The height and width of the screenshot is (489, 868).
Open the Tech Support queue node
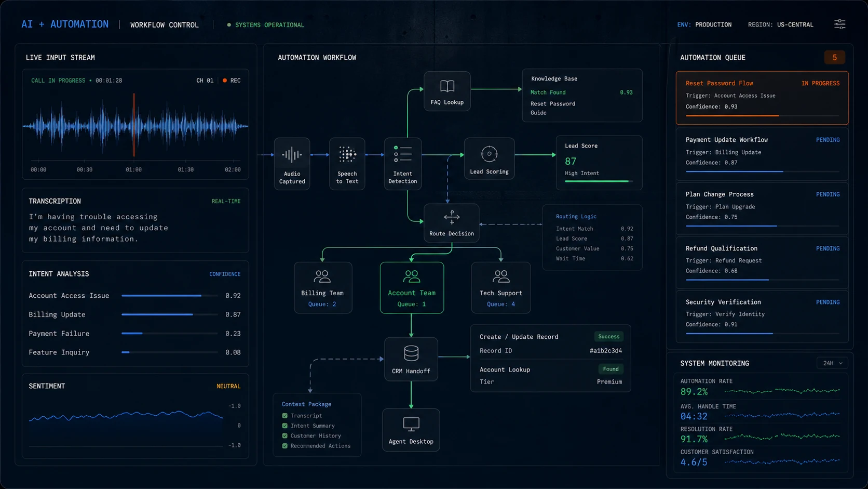pyautogui.click(x=500, y=287)
